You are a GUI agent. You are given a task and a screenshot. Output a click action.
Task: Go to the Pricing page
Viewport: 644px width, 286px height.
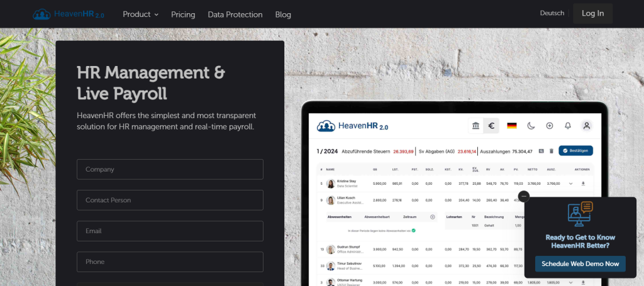pyautogui.click(x=183, y=14)
